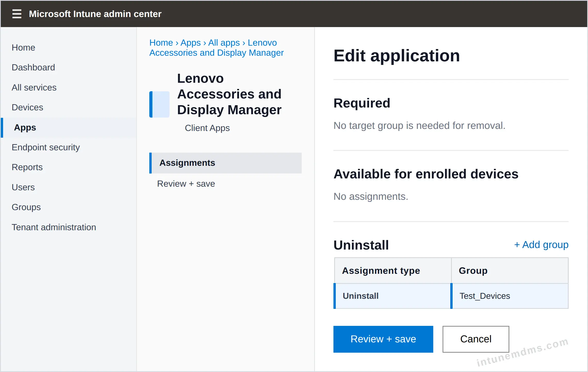View Reports from the sidebar

(27, 167)
